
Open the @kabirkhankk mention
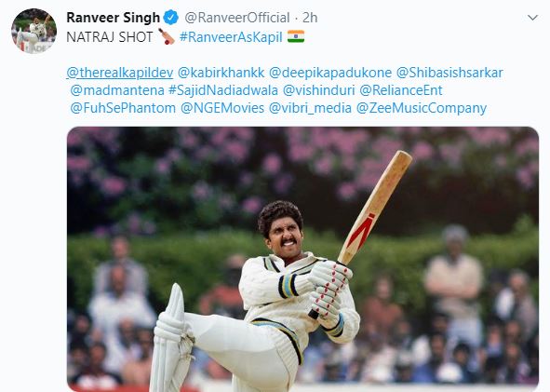coord(221,73)
